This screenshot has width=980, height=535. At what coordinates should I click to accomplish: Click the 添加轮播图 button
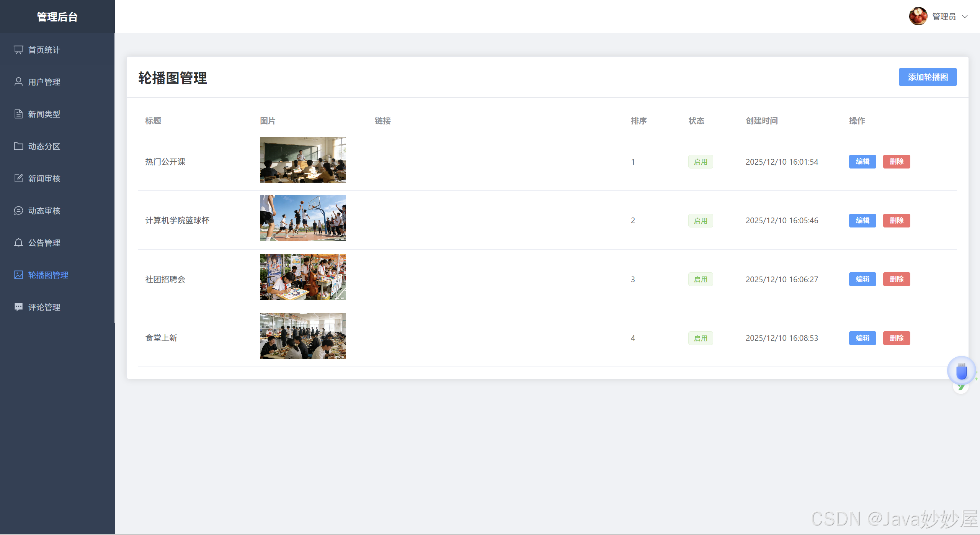(928, 77)
